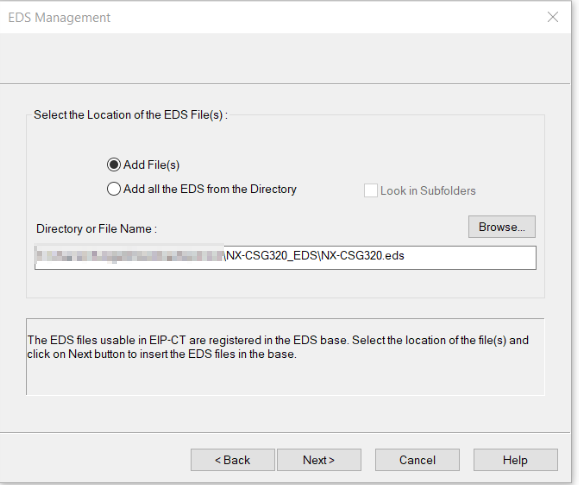This screenshot has width=579, height=485.
Task: Click the instruction line mentioning Next button
Action: click(162, 354)
